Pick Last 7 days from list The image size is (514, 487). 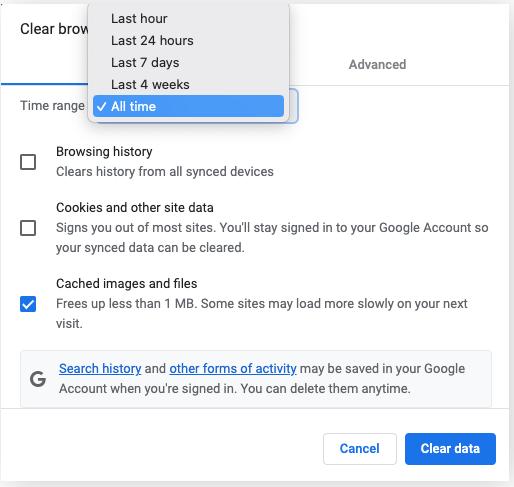point(188,63)
